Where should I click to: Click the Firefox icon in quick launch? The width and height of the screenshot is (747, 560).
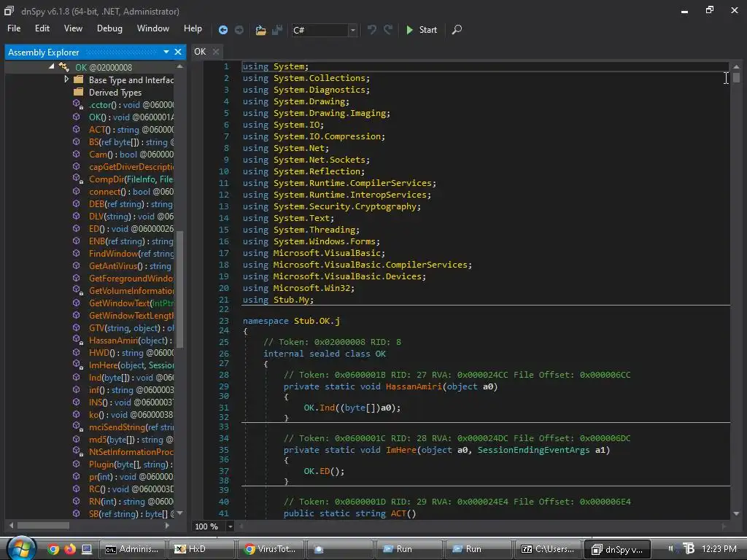point(70,549)
